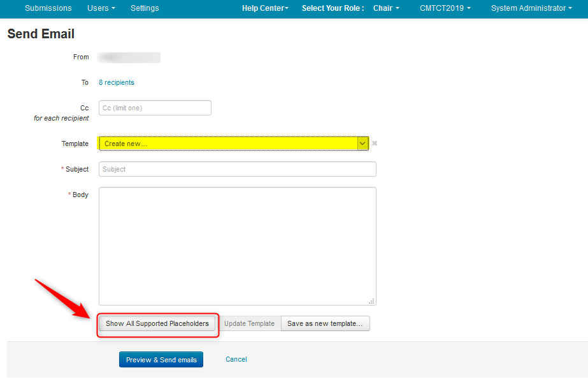Clear the selected template with the x icon
The height and width of the screenshot is (384, 588).
tap(375, 144)
